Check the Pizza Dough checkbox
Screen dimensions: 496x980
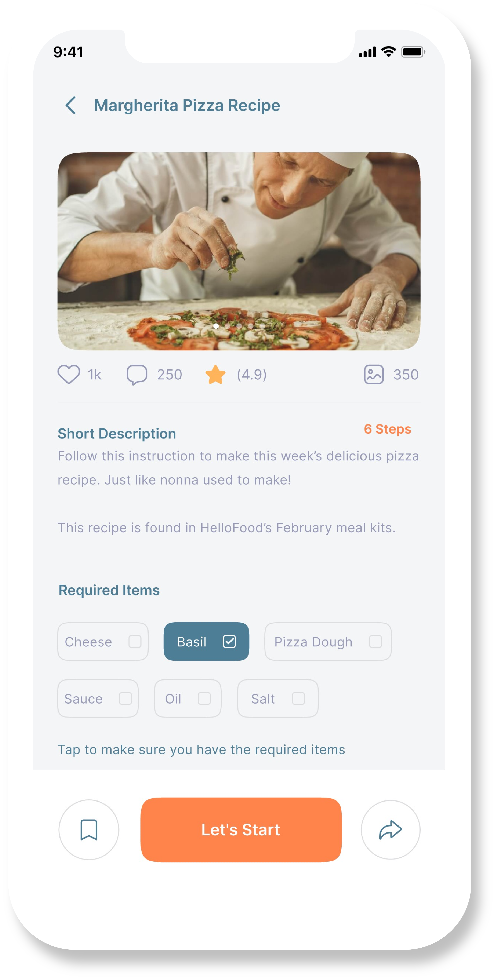pyautogui.click(x=375, y=641)
